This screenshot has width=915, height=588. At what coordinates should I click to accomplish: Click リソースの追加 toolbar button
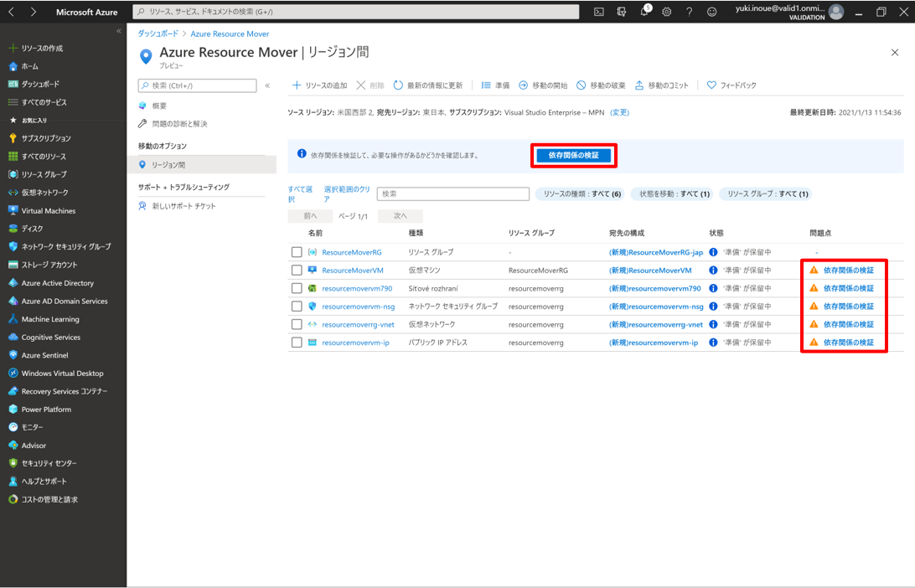(x=319, y=85)
